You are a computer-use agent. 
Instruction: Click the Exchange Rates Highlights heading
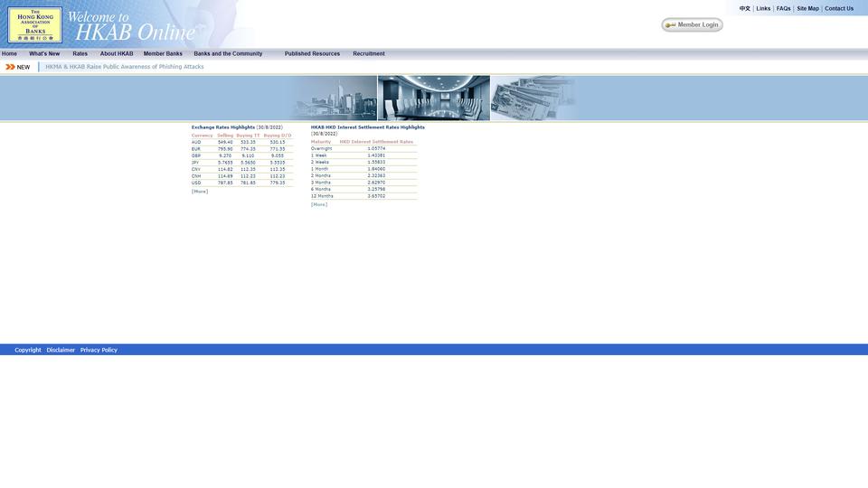(223, 127)
